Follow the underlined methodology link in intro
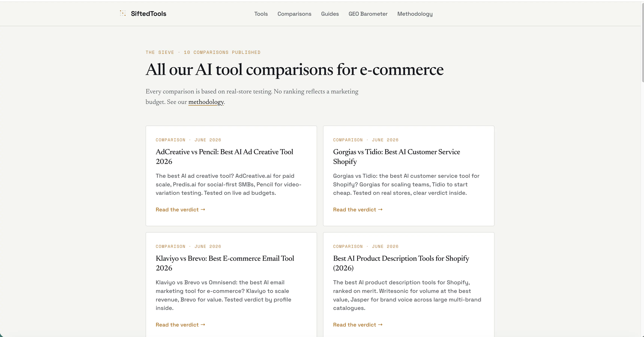This screenshot has height=337, width=644. tap(206, 102)
